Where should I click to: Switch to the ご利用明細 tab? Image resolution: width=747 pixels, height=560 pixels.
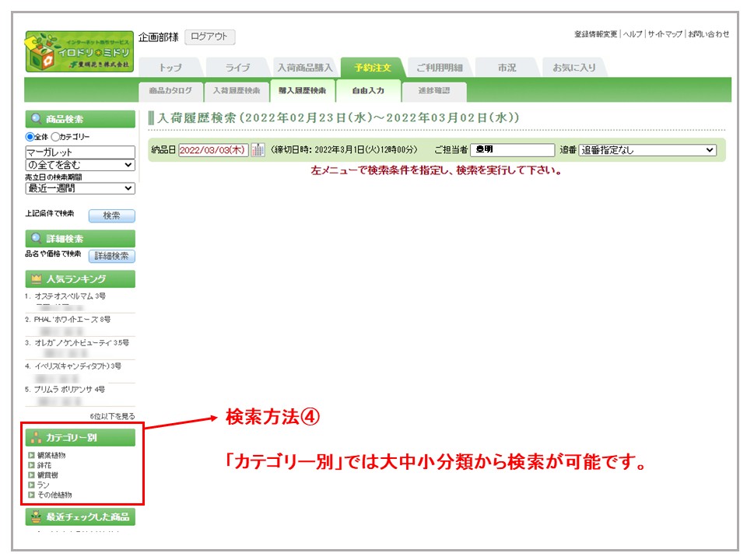click(439, 68)
